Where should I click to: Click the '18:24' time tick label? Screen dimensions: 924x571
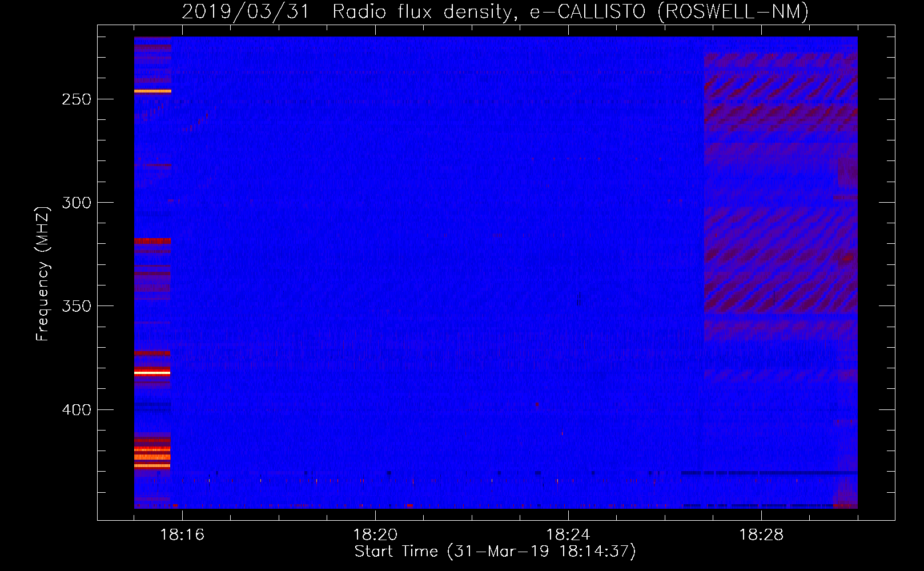tap(568, 535)
